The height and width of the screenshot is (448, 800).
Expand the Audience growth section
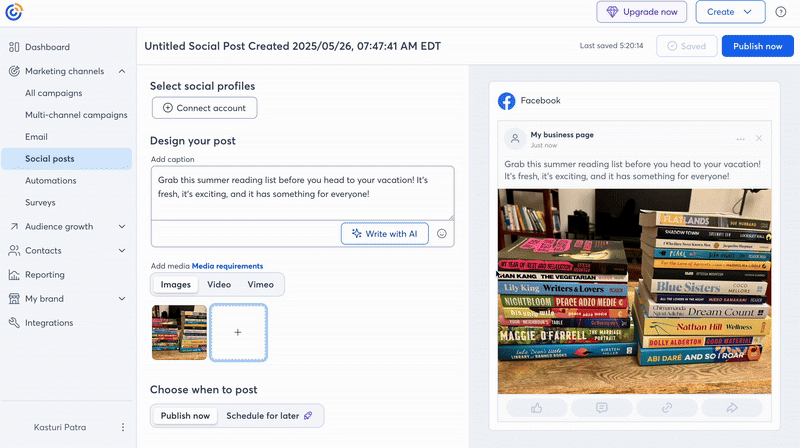[121, 227]
